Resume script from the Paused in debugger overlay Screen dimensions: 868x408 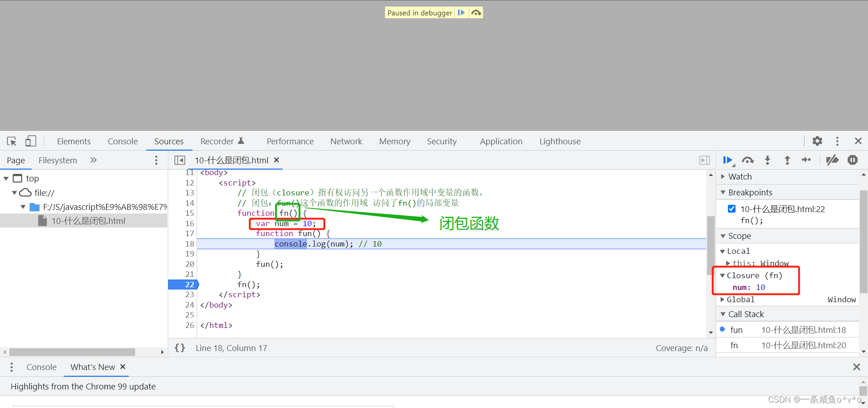point(461,13)
